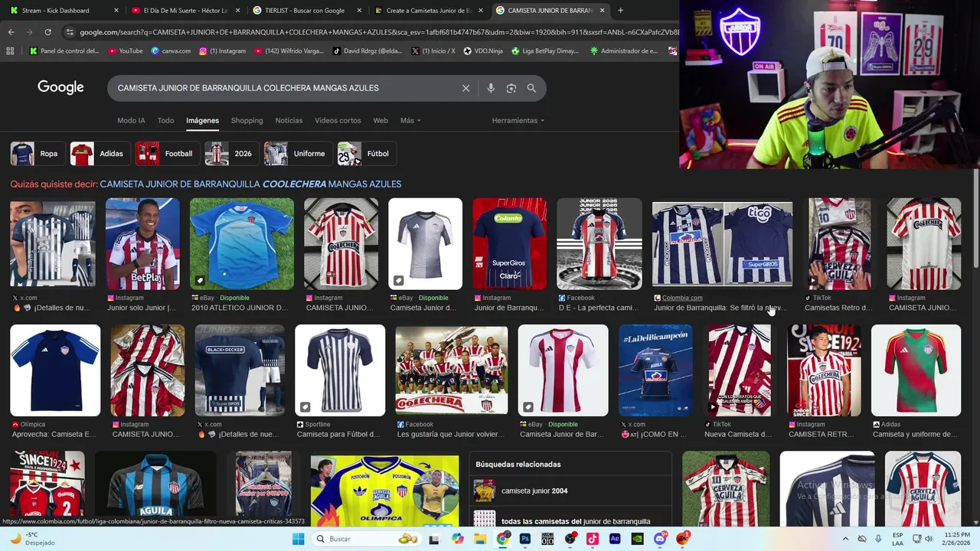Switch to the Modo IA tab
The image size is (980, 551).
[x=131, y=120]
